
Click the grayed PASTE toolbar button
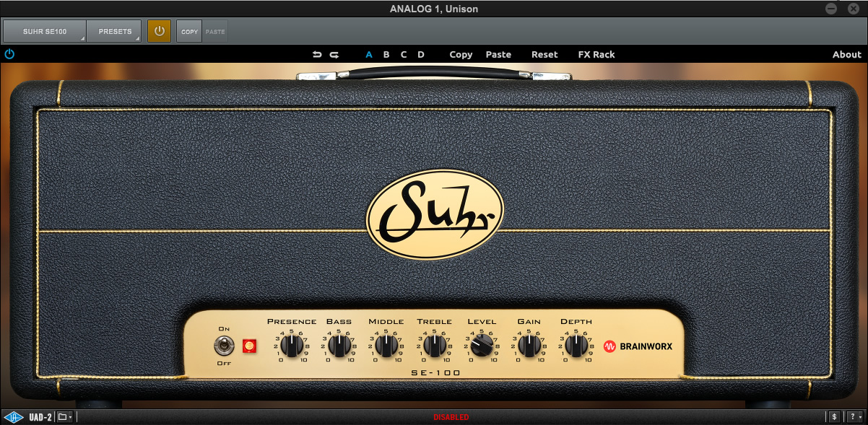pos(215,32)
